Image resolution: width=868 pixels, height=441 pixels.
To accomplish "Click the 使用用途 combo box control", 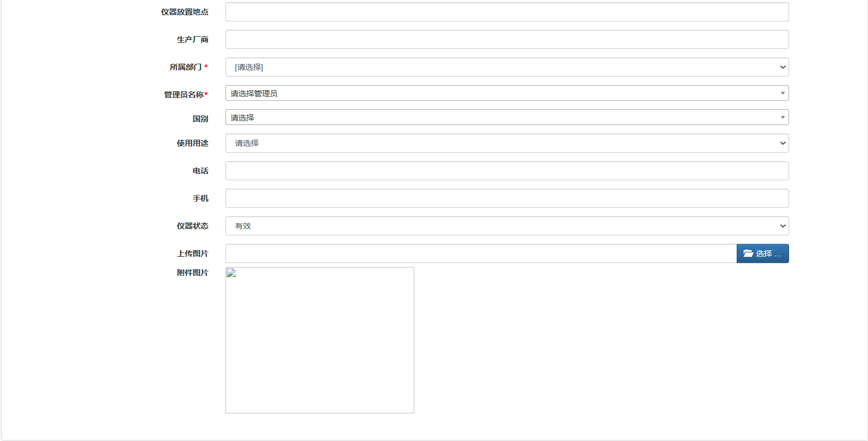I will pos(507,143).
